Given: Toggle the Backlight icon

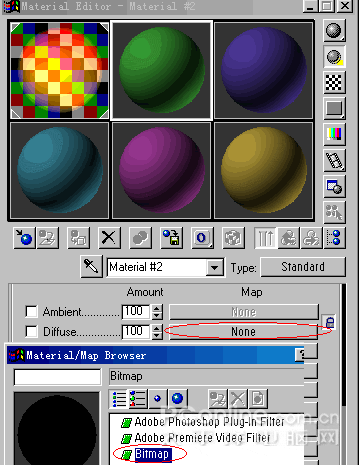Looking at the screenshot, I should click(x=334, y=57).
